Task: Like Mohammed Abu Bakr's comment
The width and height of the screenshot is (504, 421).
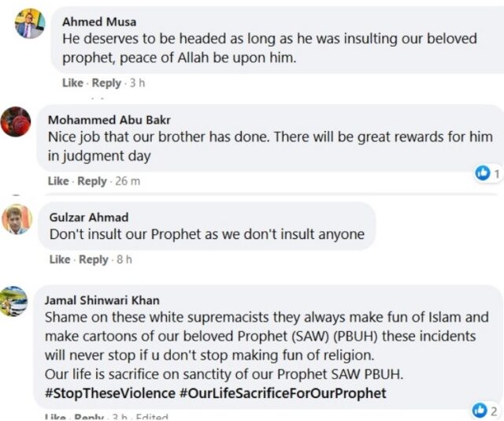Action: (58, 181)
